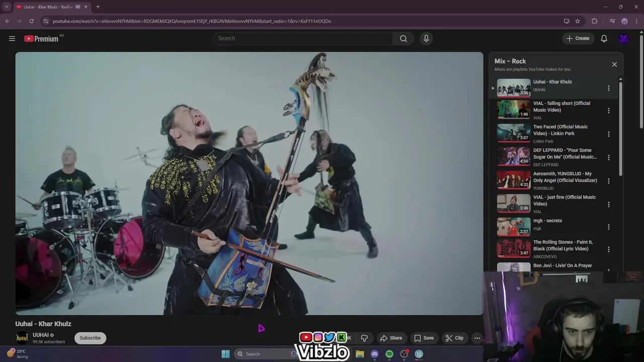Click the 'Uuhai - Khar Khulz' video title

coord(43,324)
